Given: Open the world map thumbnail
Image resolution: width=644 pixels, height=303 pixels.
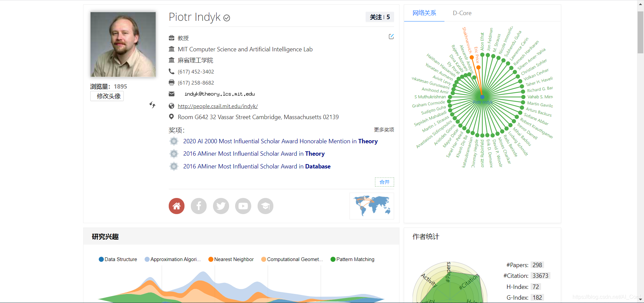Looking at the screenshot, I should (x=372, y=206).
